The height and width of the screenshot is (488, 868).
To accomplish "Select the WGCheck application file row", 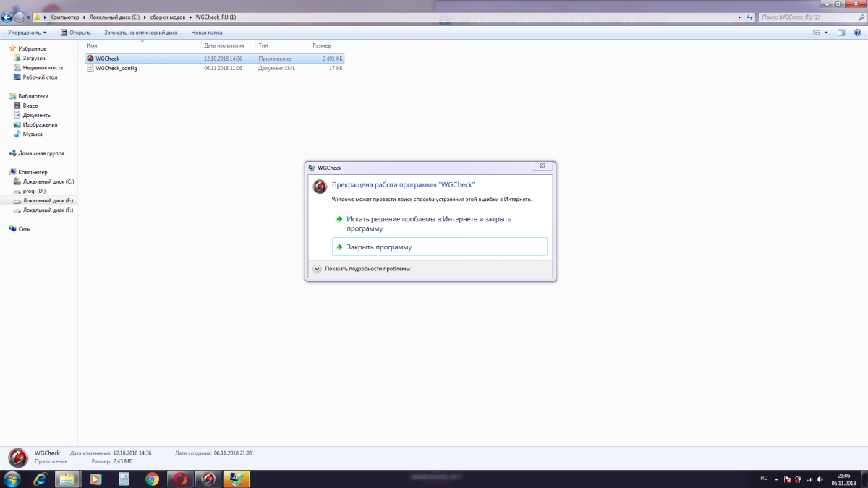I will 215,59.
